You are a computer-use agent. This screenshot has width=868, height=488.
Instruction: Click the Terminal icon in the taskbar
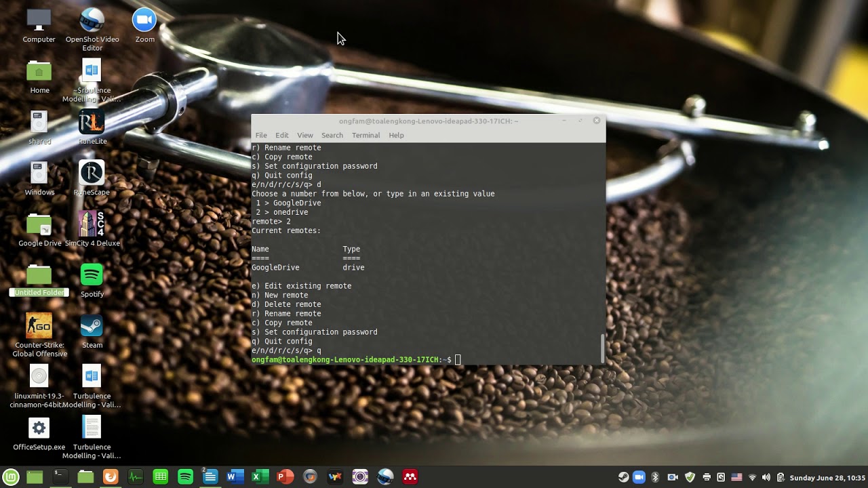tap(60, 477)
